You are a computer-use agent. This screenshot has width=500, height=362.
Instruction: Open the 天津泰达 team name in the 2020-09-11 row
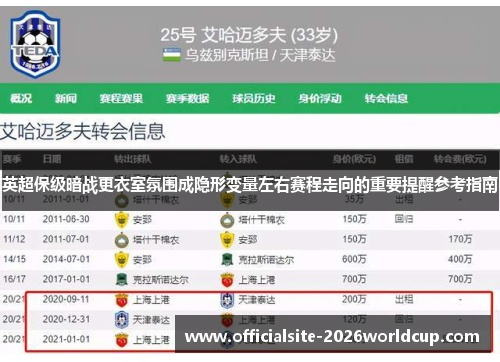[257, 300]
